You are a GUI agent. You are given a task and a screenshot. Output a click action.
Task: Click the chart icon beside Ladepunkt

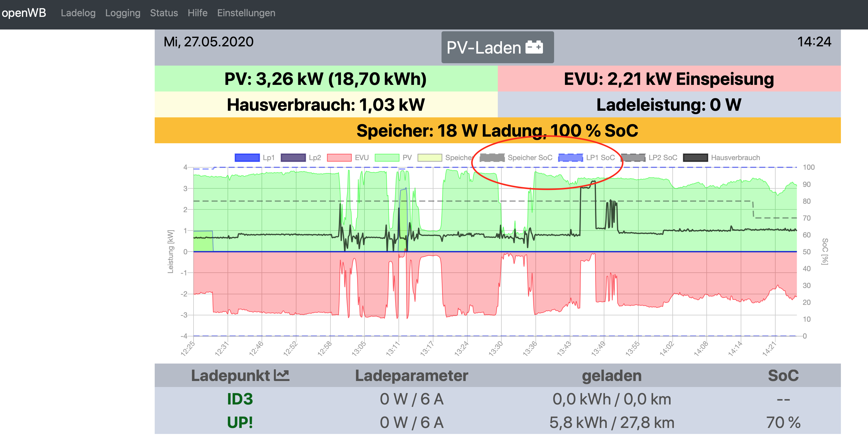tap(281, 375)
